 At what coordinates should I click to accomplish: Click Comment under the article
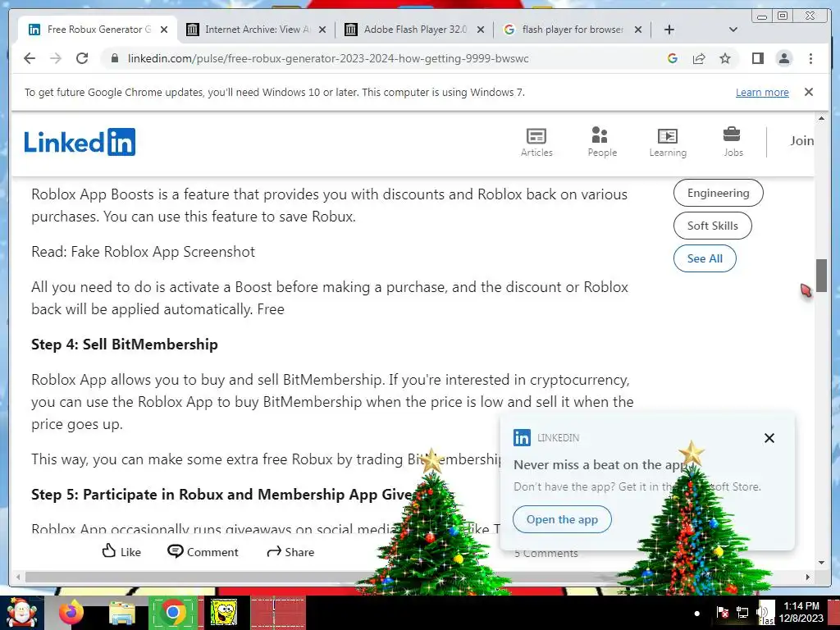pyautogui.click(x=203, y=551)
